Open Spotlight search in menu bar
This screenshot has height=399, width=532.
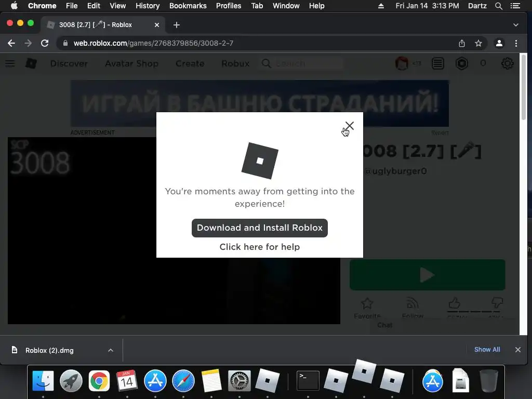click(499, 6)
